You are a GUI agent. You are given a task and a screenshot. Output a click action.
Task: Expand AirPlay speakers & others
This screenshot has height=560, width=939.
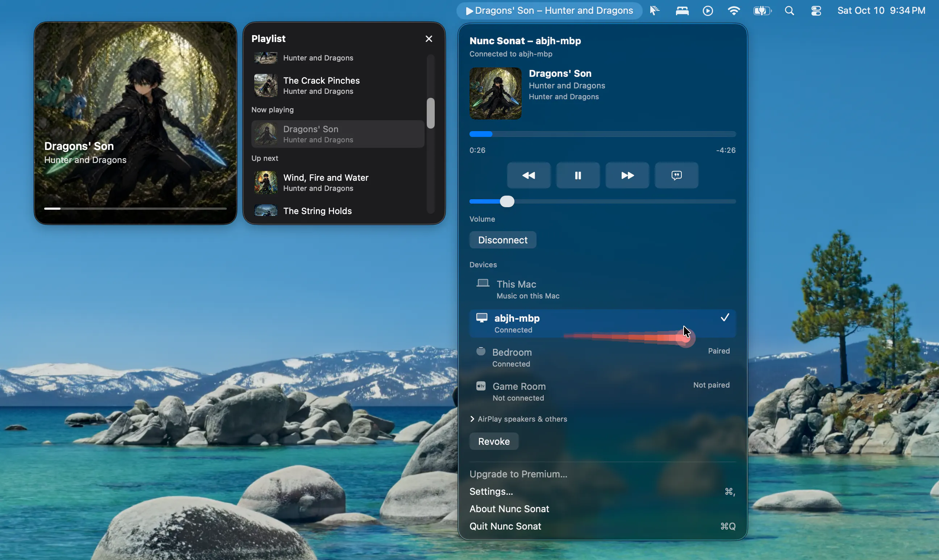pyautogui.click(x=518, y=419)
